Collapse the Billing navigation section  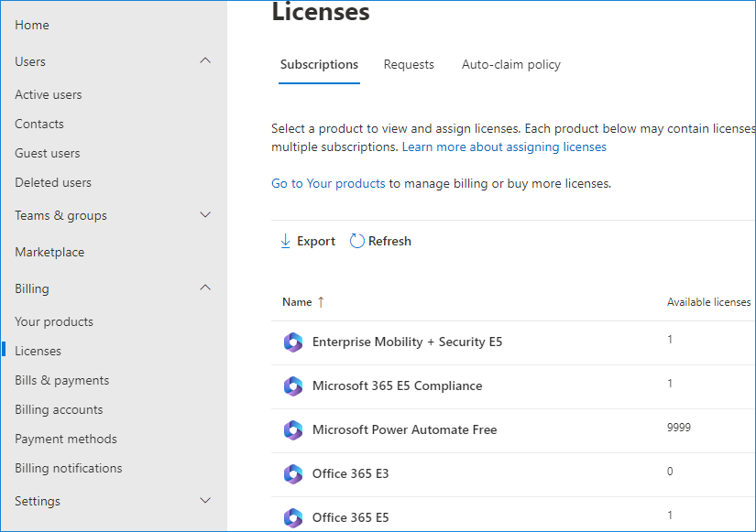205,288
